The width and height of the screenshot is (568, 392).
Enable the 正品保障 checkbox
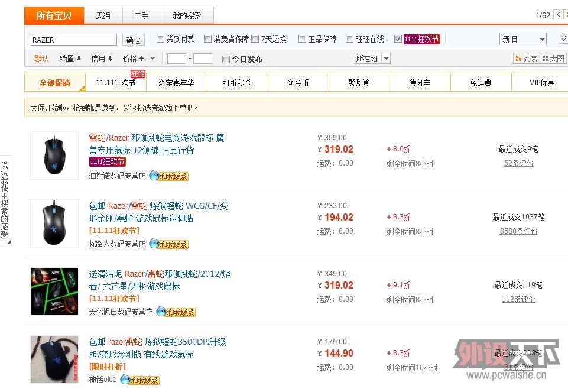(302, 39)
